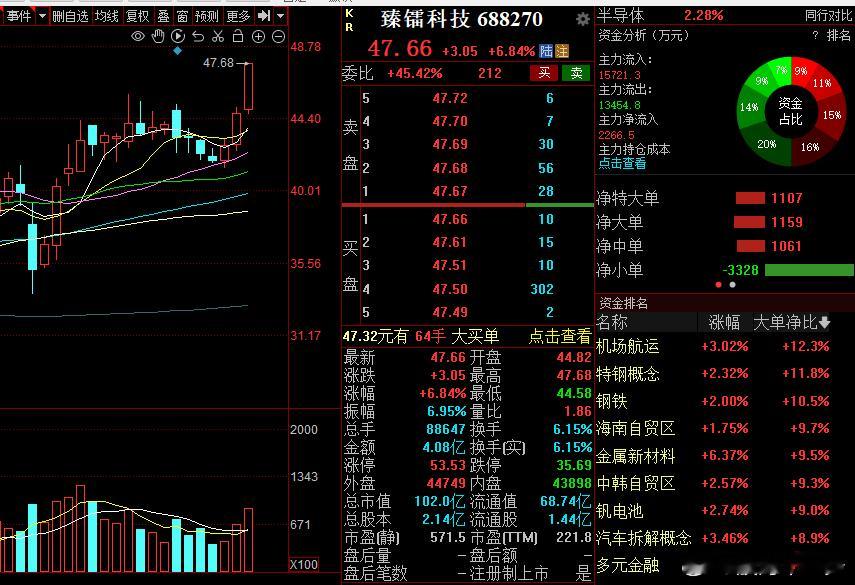Click the 47.68 high price label on chart
This screenshot has width=855, height=585.
pos(218,63)
